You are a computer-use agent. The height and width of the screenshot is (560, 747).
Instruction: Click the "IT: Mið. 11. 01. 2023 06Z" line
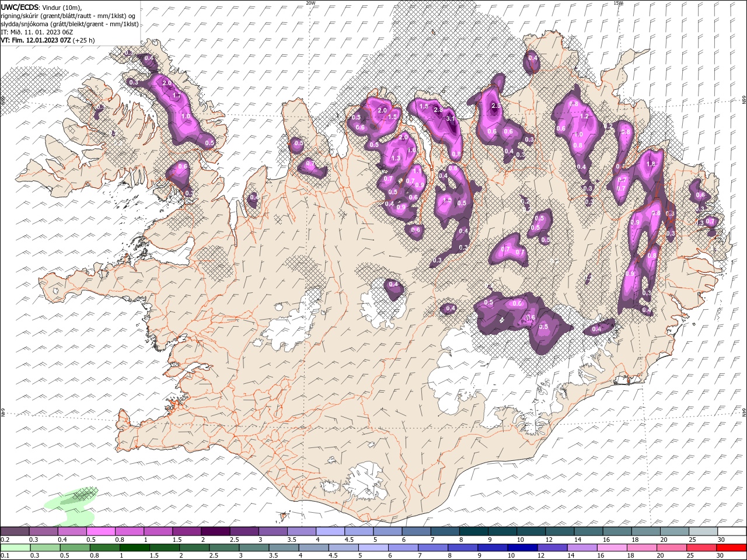(37, 32)
